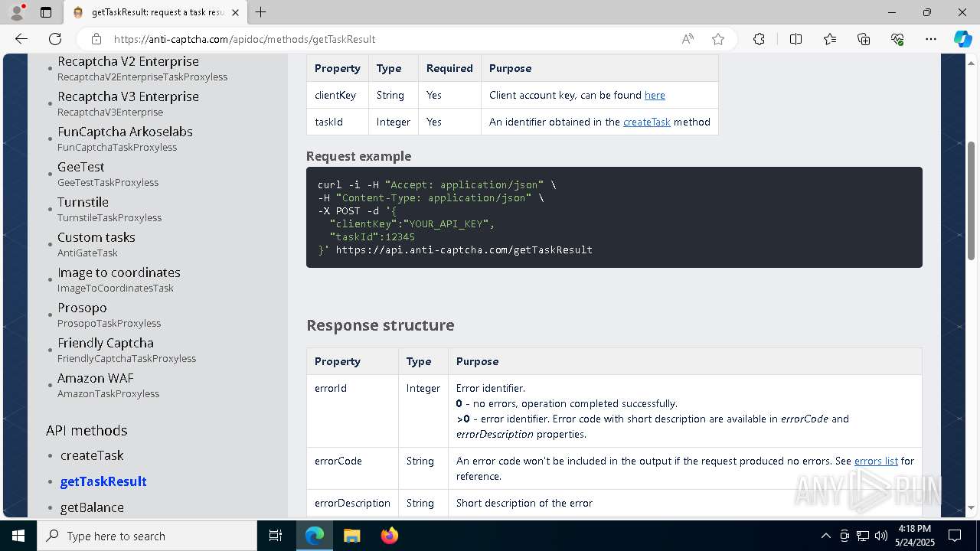Click the 'clientKey' property cell
Image resolution: width=980 pixels, height=551 pixels.
click(x=338, y=95)
